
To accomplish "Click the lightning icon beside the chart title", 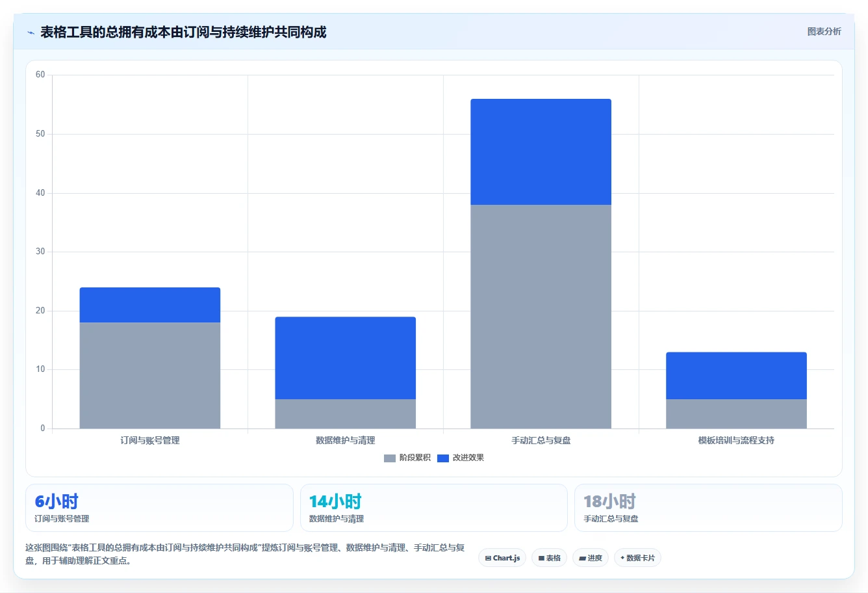I will [31, 33].
